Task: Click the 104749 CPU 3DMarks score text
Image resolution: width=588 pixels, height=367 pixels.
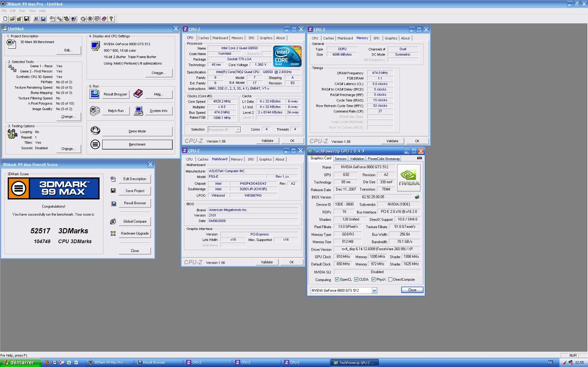Action: (62, 241)
